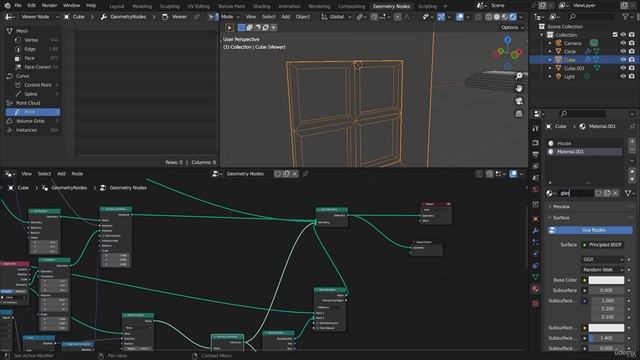
Task: Pin the Geometry Nodes node tree
Action: pyautogui.click(x=305, y=174)
